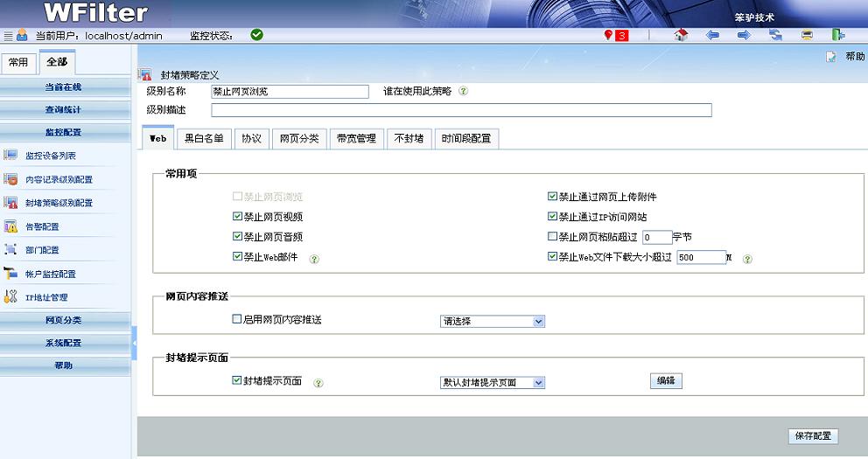Click the green logout icon

838,35
